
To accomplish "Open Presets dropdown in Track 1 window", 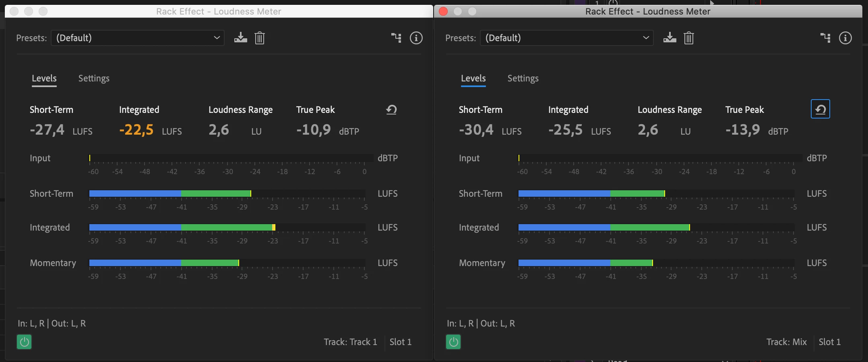I will 138,38.
